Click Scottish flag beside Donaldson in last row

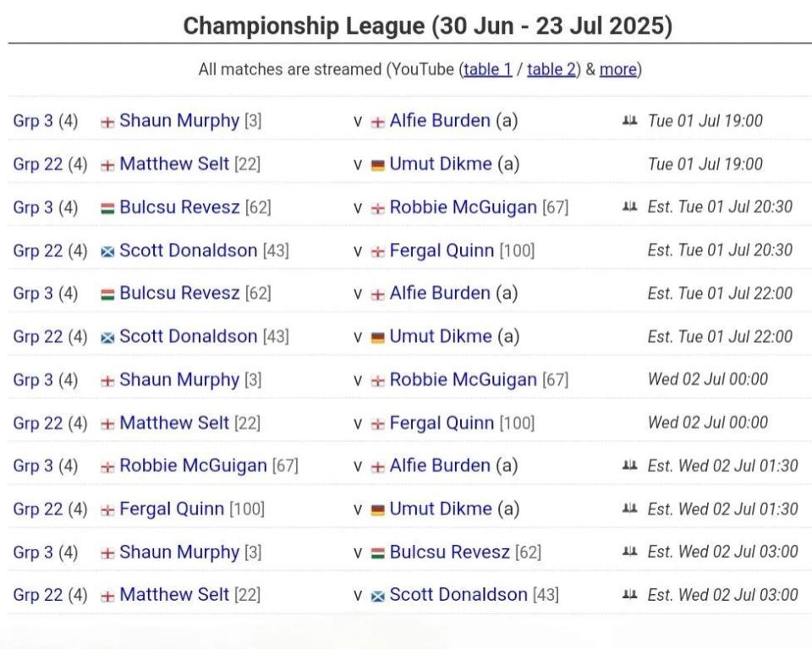pyautogui.click(x=378, y=597)
